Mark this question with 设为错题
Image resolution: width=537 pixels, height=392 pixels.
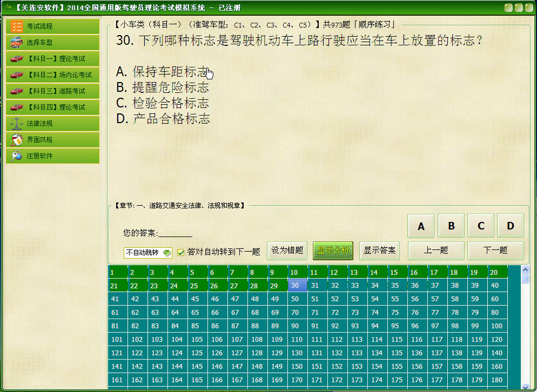click(287, 251)
